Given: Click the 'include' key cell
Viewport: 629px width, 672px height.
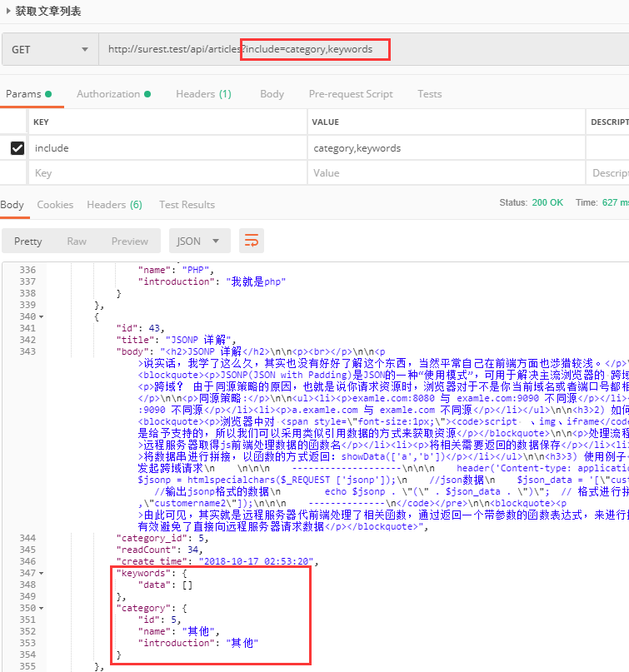Looking at the screenshot, I should click(x=167, y=148).
